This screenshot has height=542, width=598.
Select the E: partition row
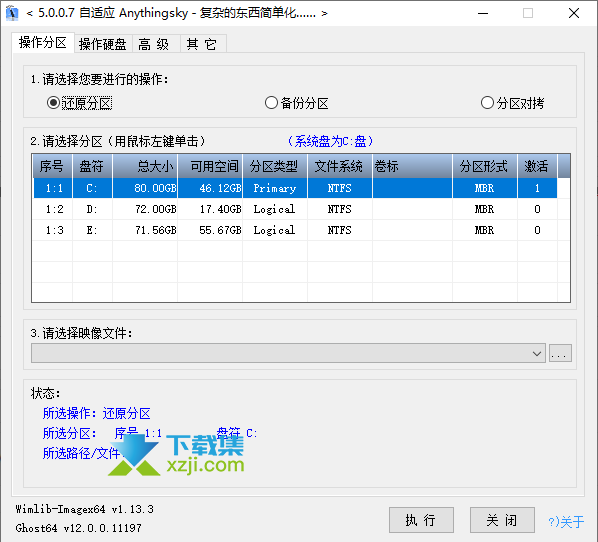[295, 230]
